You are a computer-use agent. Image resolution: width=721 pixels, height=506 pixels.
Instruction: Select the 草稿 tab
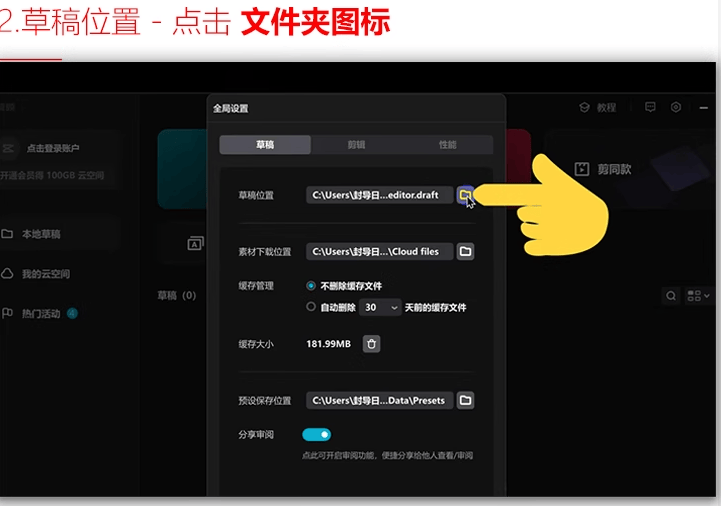pos(265,145)
